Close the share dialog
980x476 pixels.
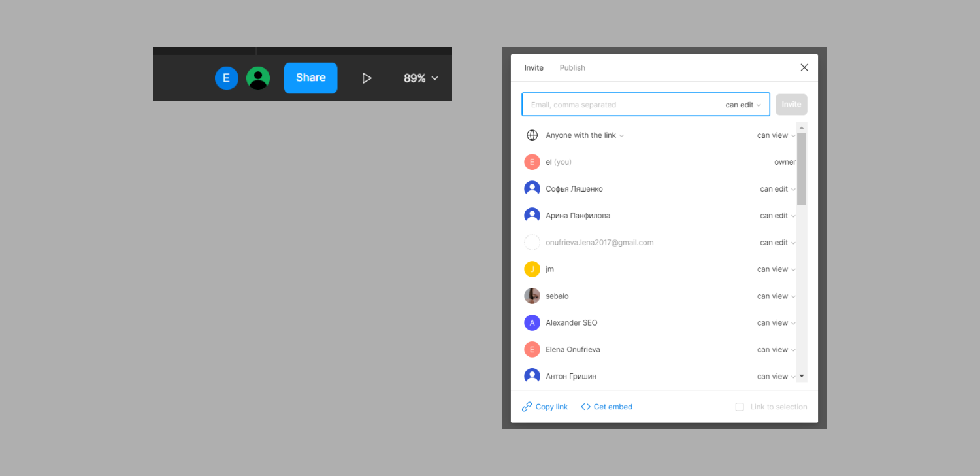[x=804, y=67]
